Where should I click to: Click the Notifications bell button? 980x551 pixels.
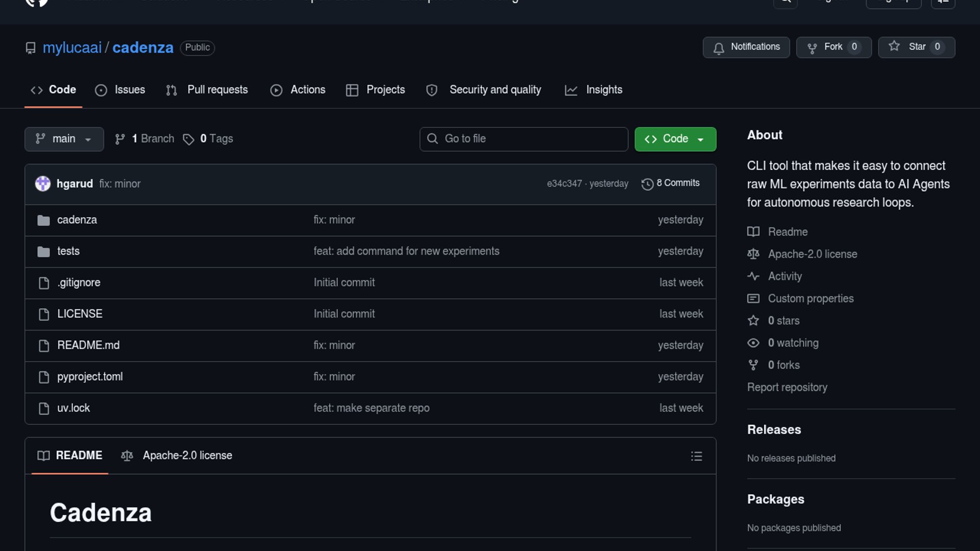(x=746, y=47)
